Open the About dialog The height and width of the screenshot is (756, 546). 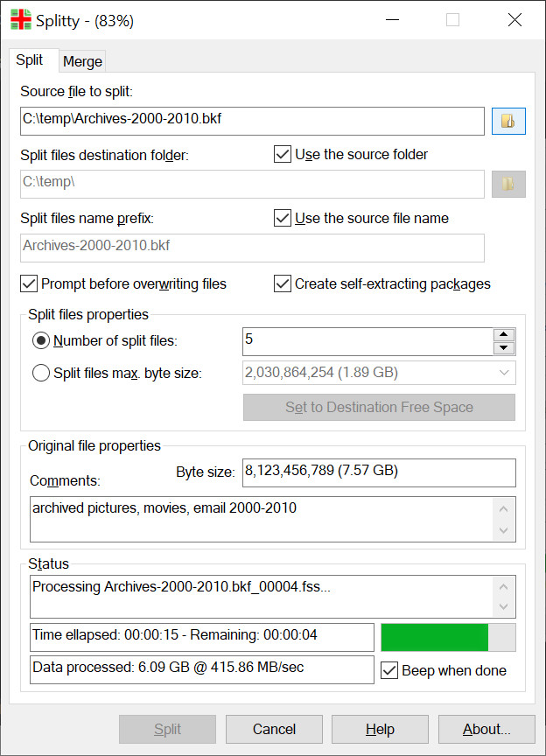pos(486,729)
